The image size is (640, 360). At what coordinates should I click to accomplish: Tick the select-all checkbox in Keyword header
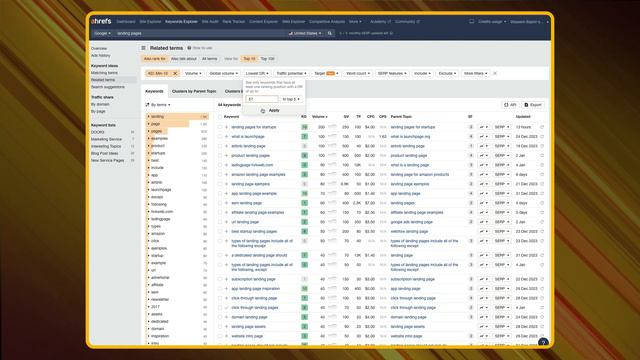pyautogui.click(x=220, y=117)
